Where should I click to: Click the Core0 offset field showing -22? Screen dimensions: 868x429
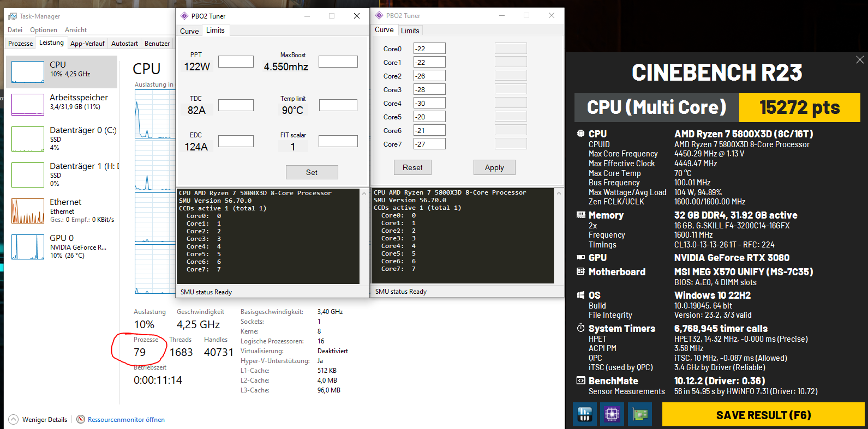pos(429,49)
